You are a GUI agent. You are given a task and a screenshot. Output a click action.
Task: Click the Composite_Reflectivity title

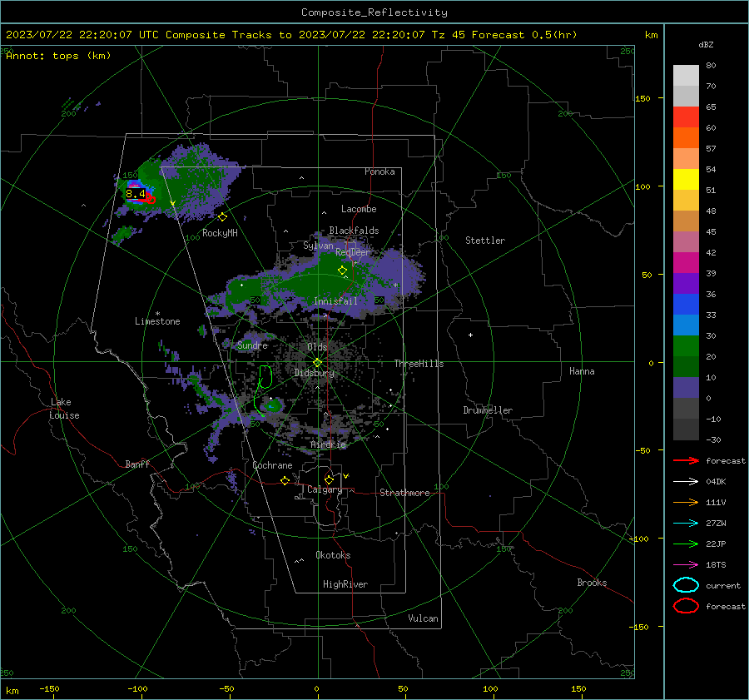pyautogui.click(x=374, y=12)
